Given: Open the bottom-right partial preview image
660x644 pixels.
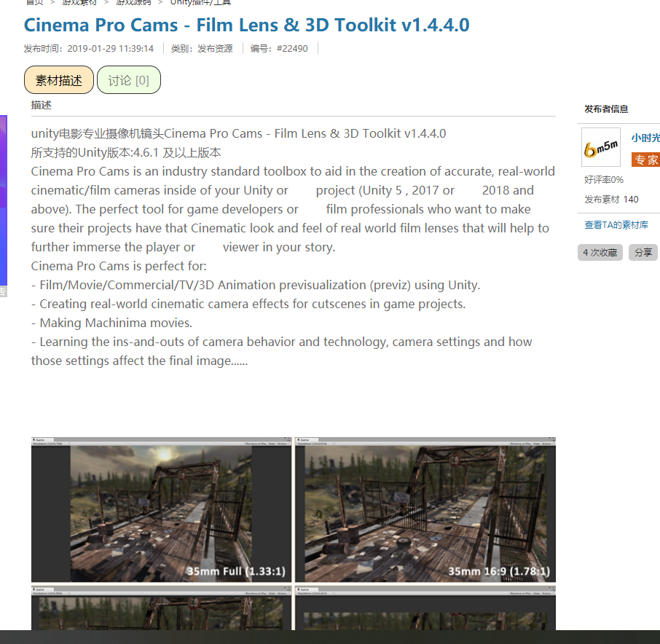Looking at the screenshot, I should tap(425, 608).
